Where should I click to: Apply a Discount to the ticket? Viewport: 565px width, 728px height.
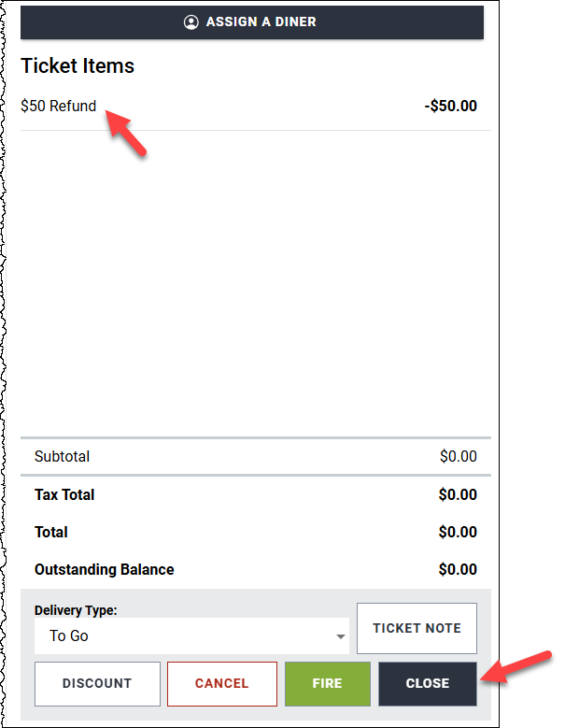(97, 684)
